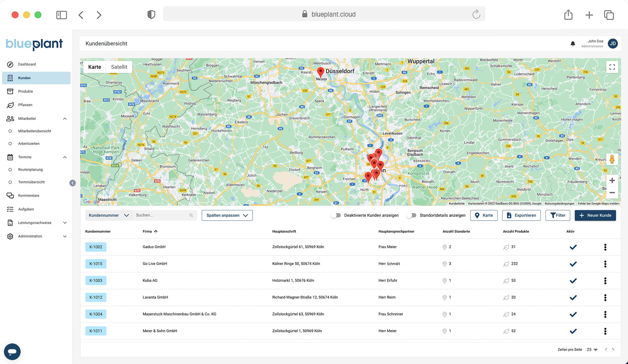Click the Neuer Kunde button
Viewport: 628px width, 364px height.
[595, 215]
